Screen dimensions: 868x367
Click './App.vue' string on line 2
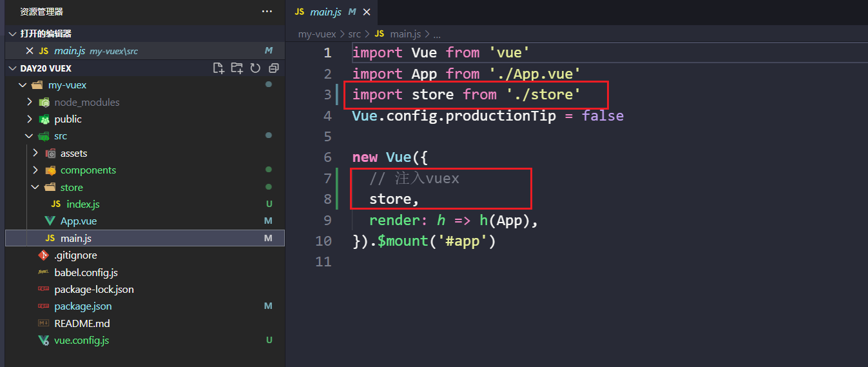pos(535,74)
